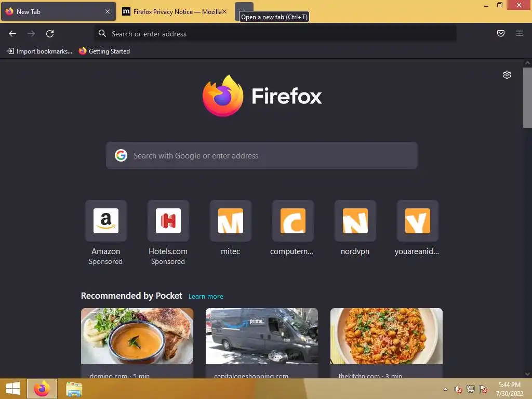This screenshot has width=532, height=399.
Task: Open the youareanid... shortcut tile
Action: [x=417, y=221]
